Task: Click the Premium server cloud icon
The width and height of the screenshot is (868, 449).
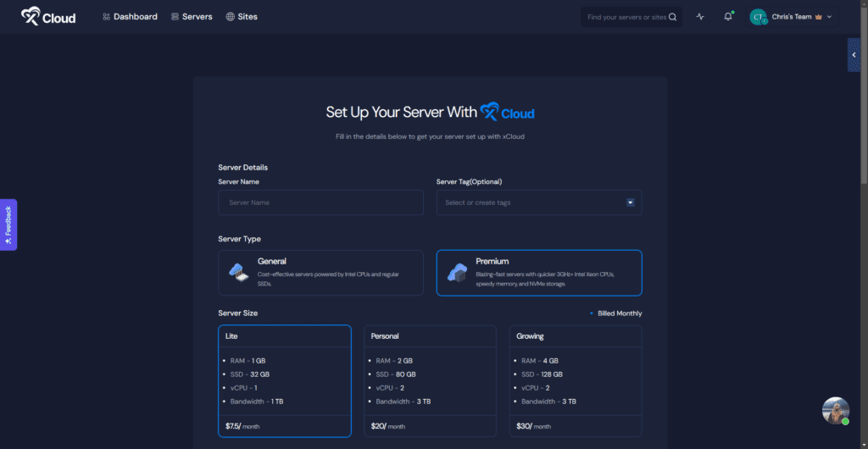Action: tap(458, 272)
